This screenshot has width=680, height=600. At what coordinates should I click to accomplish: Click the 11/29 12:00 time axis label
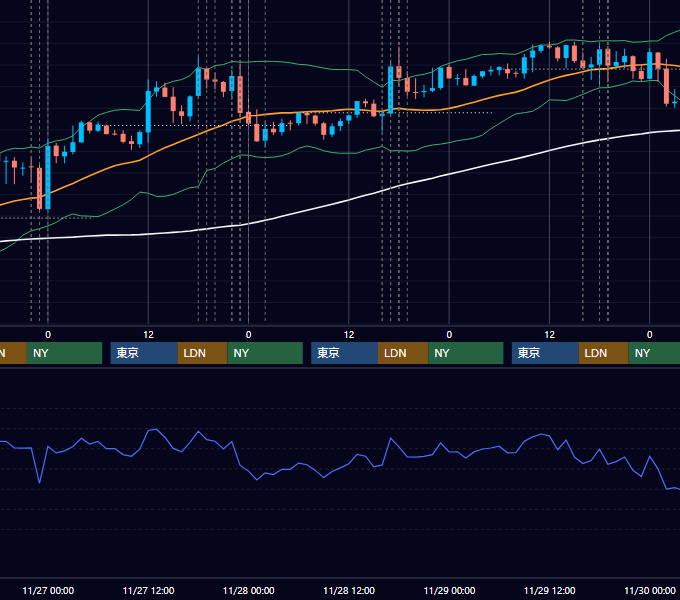[x=549, y=590]
